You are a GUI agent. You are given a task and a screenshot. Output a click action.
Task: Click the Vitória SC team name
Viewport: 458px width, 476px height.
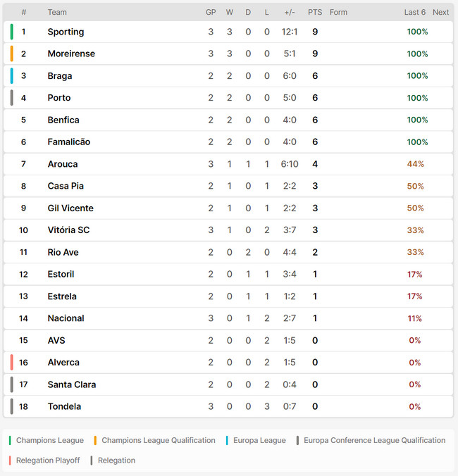click(x=68, y=230)
